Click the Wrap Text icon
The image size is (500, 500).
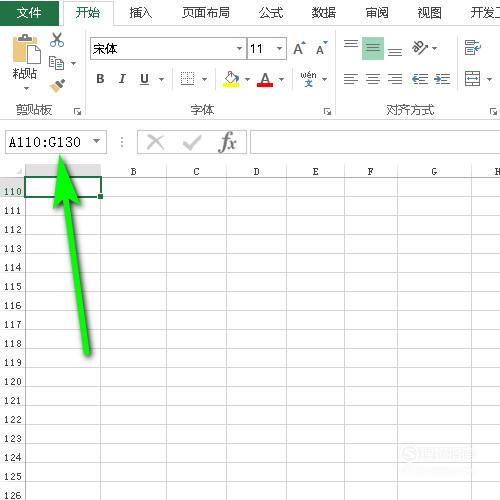click(473, 48)
